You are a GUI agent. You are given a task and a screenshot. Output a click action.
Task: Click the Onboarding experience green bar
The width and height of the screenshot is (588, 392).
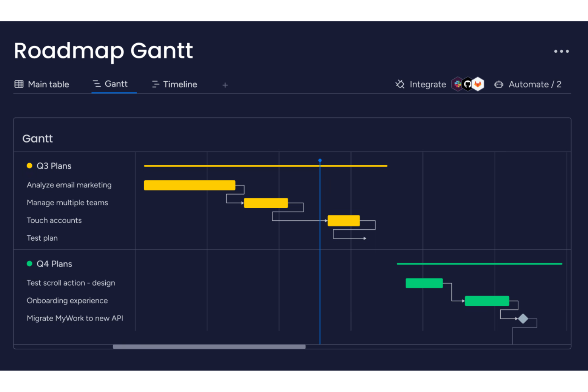tap(487, 301)
